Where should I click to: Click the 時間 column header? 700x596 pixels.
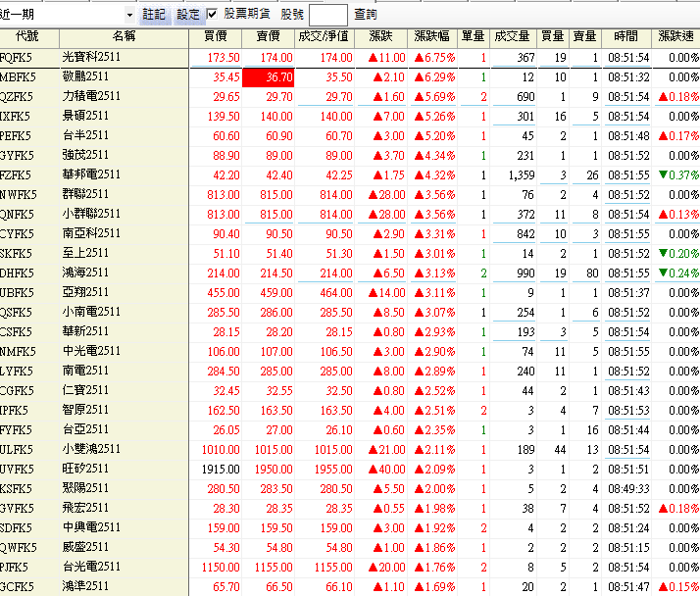(625, 36)
